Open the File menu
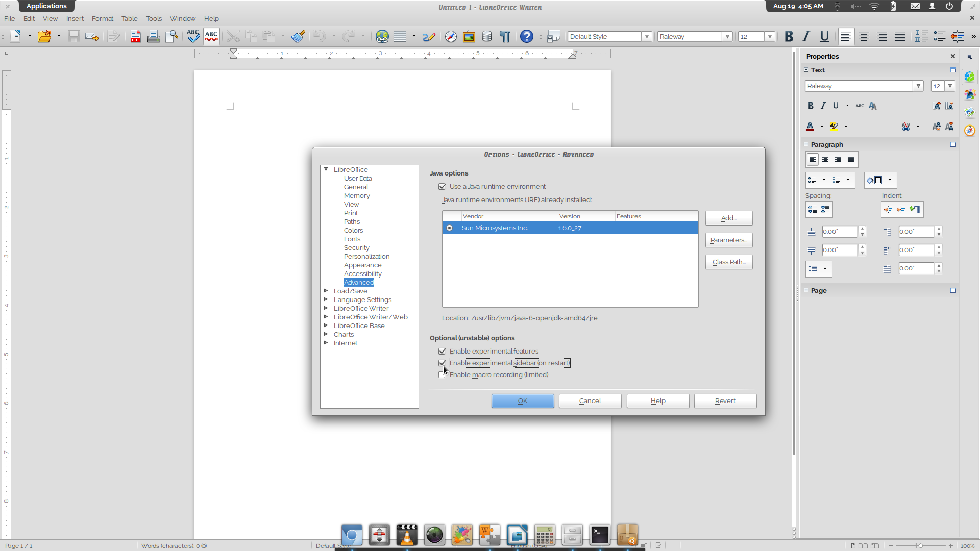 click(x=9, y=18)
